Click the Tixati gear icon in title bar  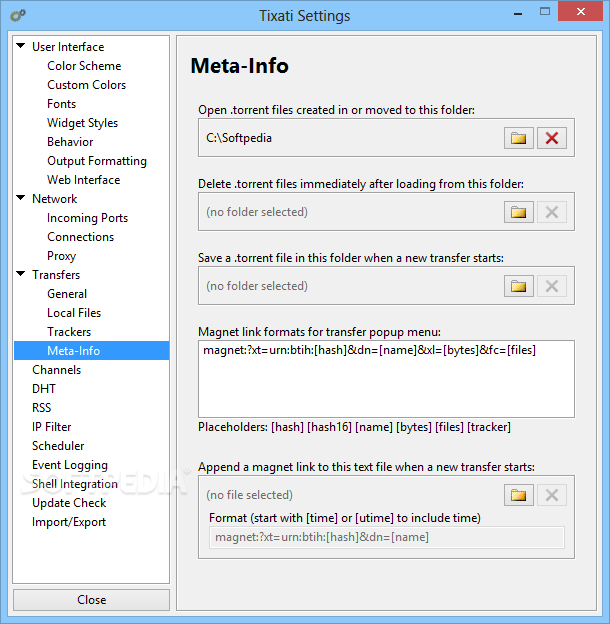pyautogui.click(x=18, y=16)
